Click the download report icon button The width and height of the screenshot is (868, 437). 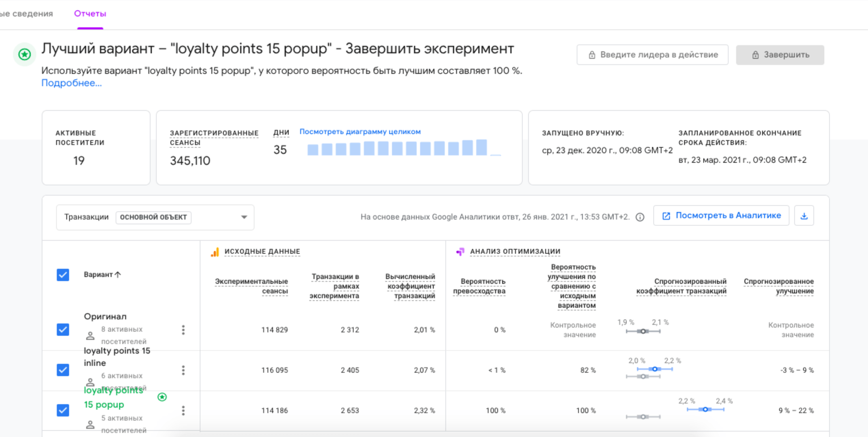[804, 216]
